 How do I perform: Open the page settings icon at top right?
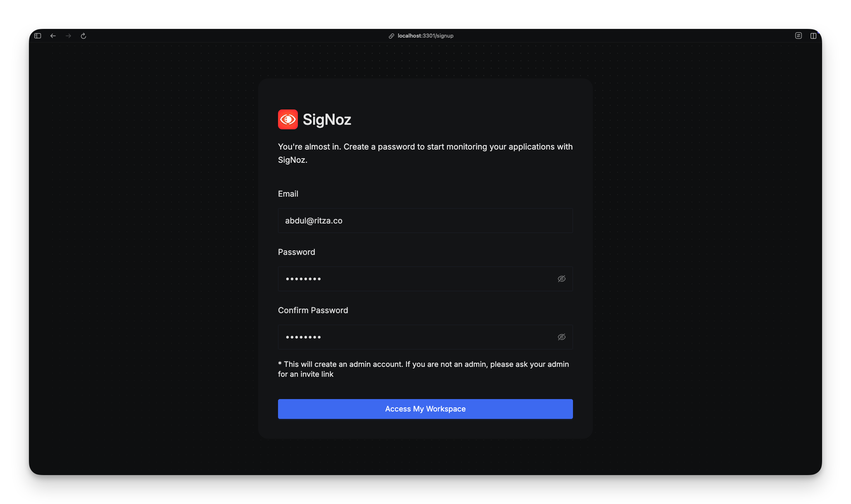click(798, 36)
